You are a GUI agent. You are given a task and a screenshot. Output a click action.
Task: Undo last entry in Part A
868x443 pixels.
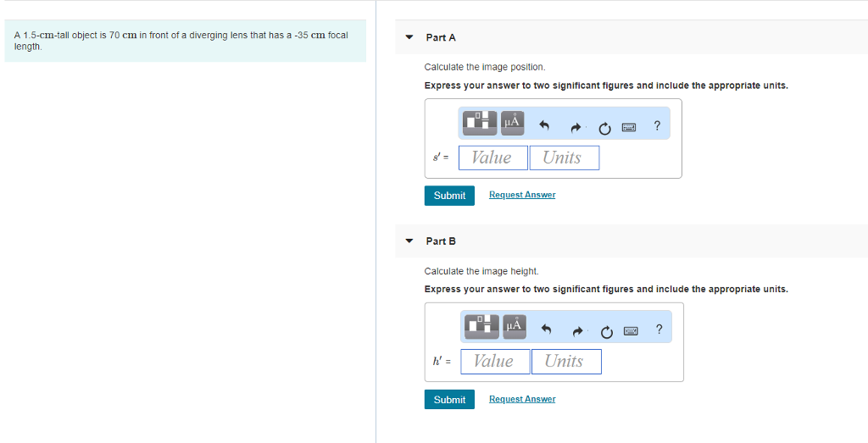[545, 128]
